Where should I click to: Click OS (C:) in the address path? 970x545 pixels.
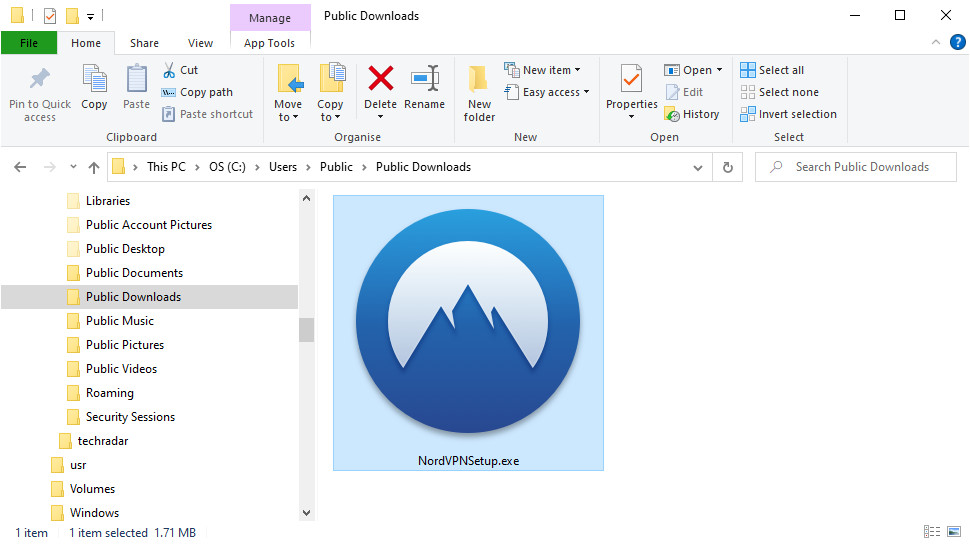pyautogui.click(x=227, y=167)
